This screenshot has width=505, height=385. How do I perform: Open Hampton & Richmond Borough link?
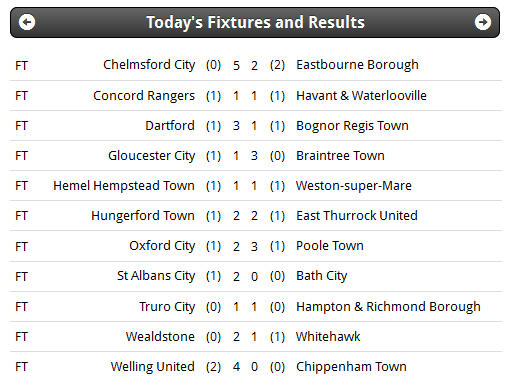coord(388,307)
